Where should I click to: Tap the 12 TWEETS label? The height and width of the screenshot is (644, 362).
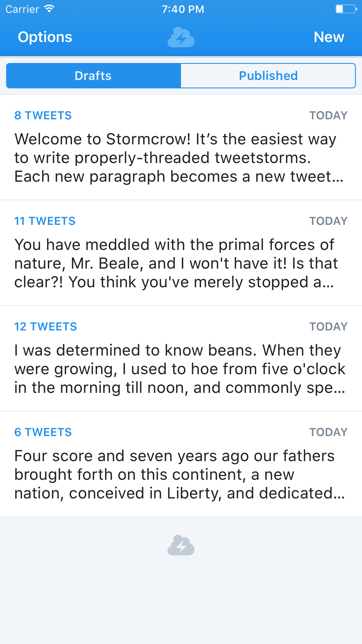[46, 327]
